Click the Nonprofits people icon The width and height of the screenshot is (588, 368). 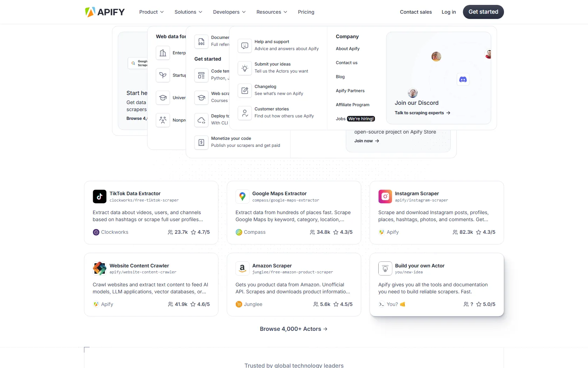pyautogui.click(x=163, y=120)
